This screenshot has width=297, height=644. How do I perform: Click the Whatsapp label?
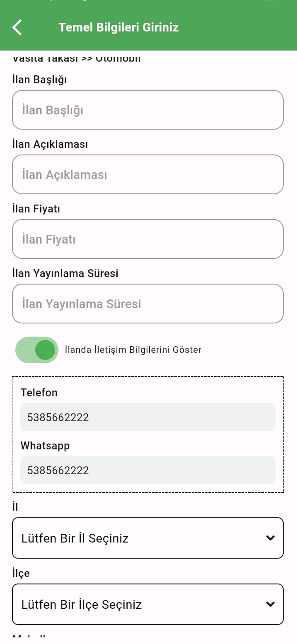click(45, 446)
